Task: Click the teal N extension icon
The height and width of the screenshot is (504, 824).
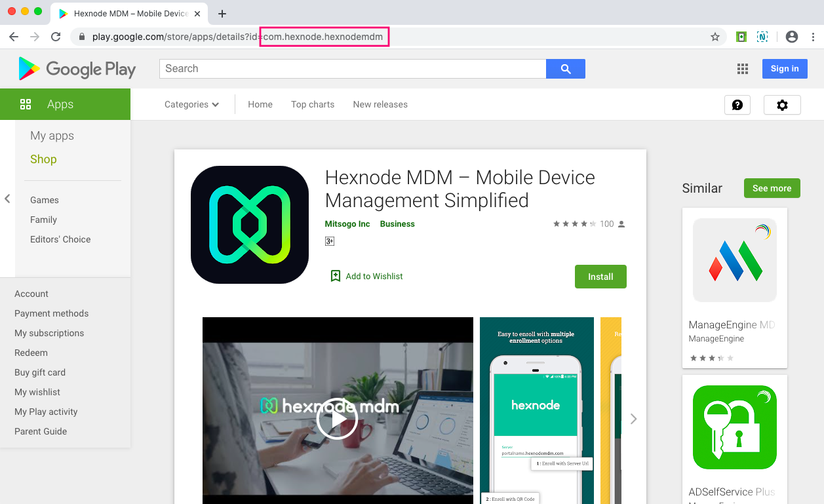Action: [x=762, y=37]
